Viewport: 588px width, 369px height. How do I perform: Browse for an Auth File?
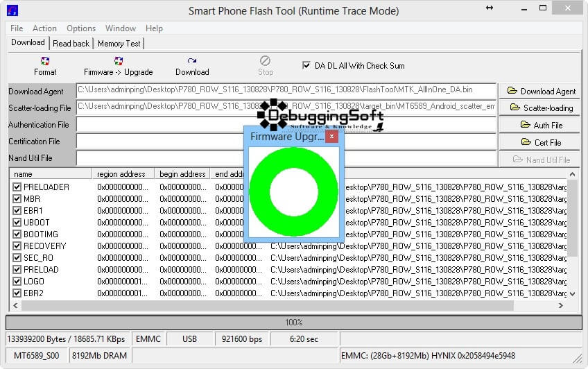pyautogui.click(x=539, y=126)
